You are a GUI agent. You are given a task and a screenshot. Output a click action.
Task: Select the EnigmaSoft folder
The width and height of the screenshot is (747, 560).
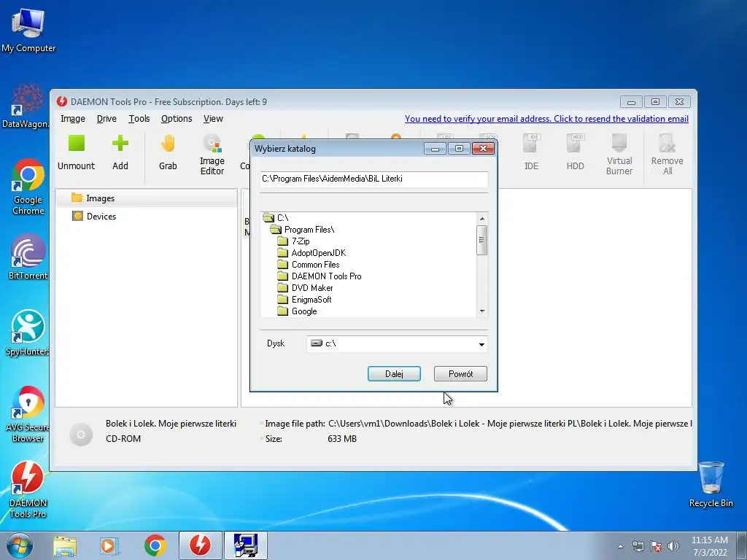click(304, 300)
